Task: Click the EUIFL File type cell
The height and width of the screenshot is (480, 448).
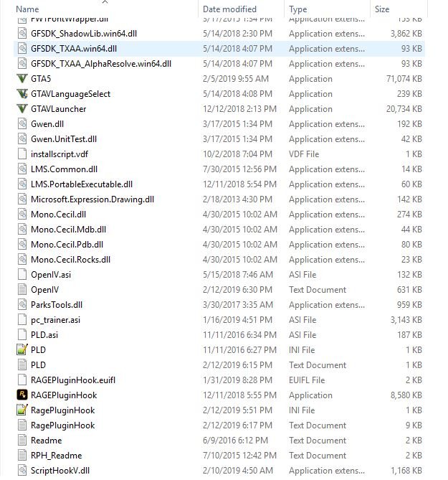Action: 307,380
